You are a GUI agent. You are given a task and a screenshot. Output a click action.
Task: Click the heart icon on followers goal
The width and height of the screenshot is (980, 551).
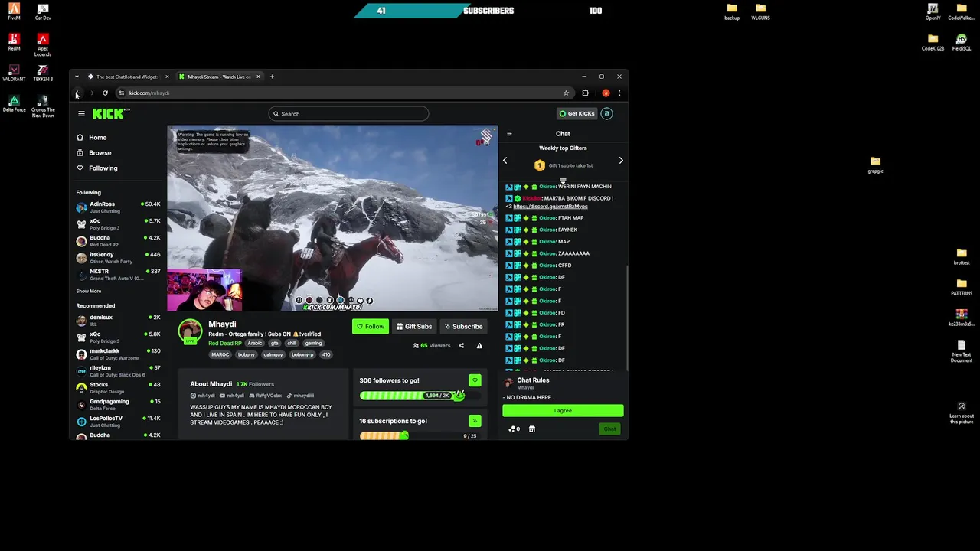coord(475,380)
